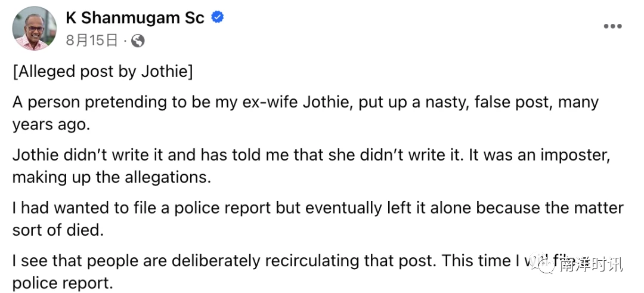Click the 南洋时讯 watermark text

(590, 265)
